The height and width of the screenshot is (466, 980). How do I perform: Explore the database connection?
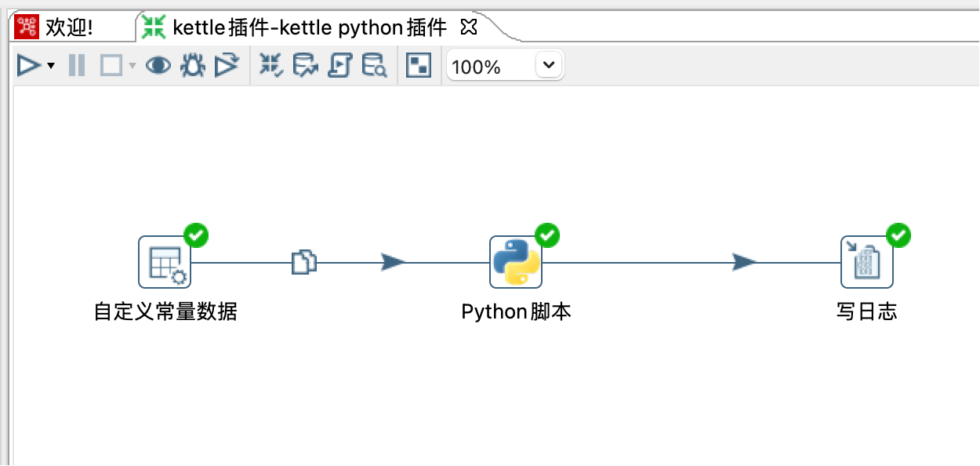374,66
